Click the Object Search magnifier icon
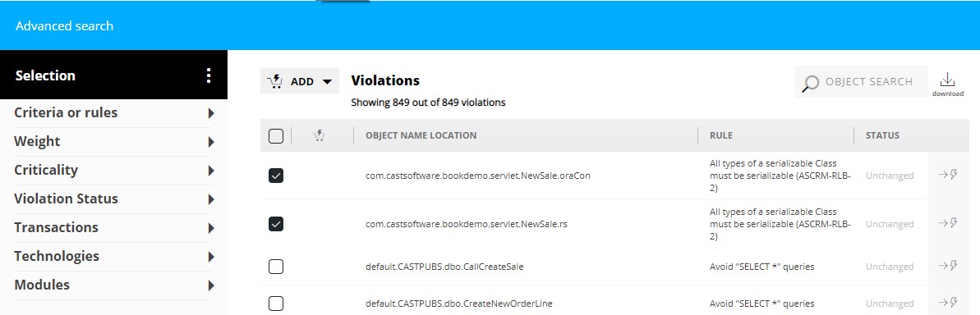Image resolution: width=980 pixels, height=315 pixels. [811, 83]
